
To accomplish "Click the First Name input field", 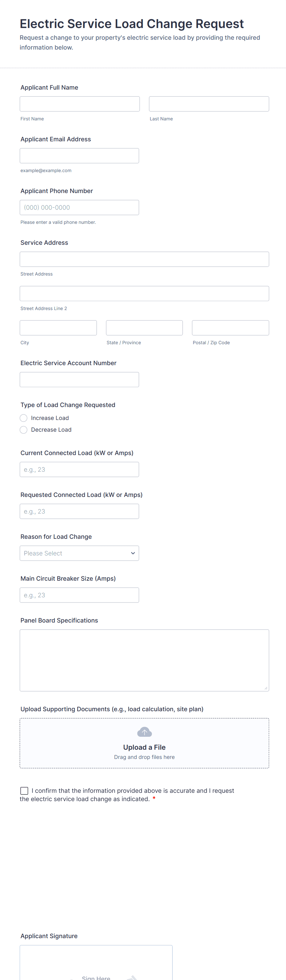I will (80, 104).
